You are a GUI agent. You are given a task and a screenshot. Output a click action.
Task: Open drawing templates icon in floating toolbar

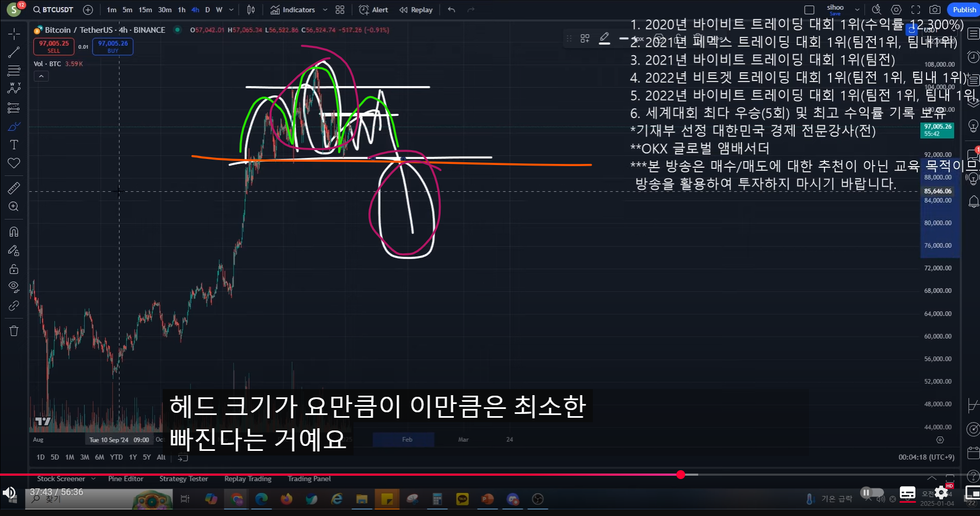point(585,39)
